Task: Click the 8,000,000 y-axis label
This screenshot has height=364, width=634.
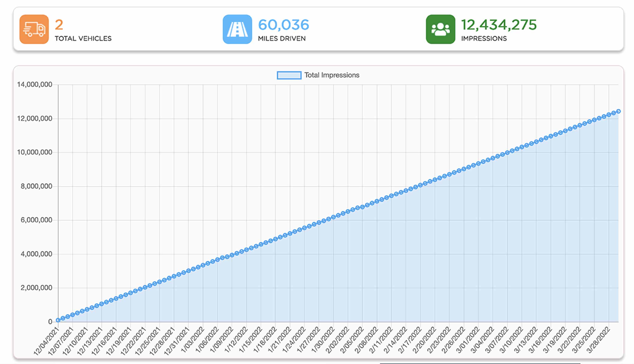Action: [x=36, y=186]
